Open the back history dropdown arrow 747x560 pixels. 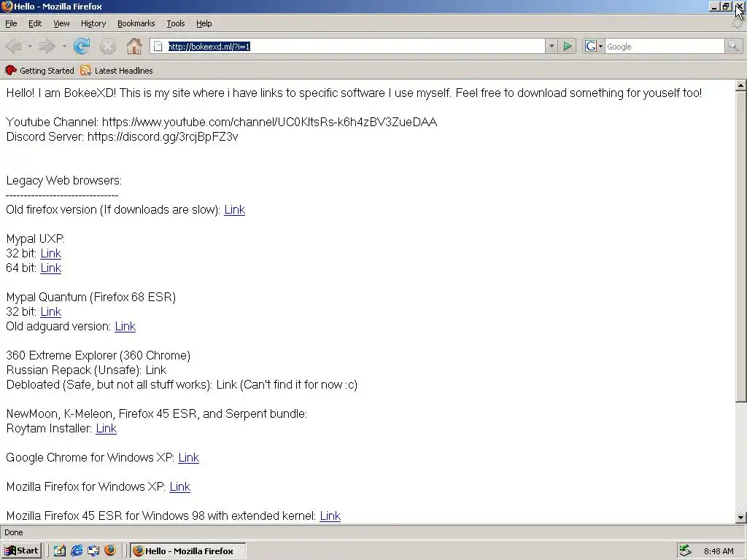click(29, 46)
